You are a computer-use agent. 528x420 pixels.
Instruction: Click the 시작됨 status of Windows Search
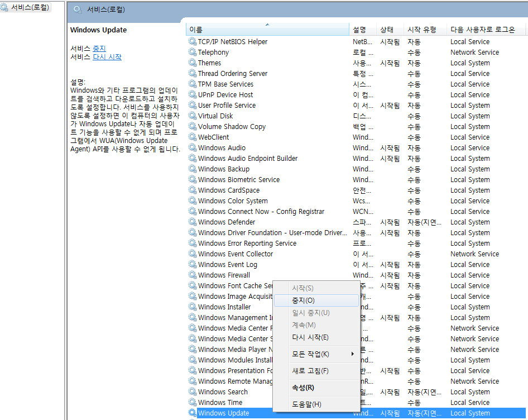pos(390,392)
